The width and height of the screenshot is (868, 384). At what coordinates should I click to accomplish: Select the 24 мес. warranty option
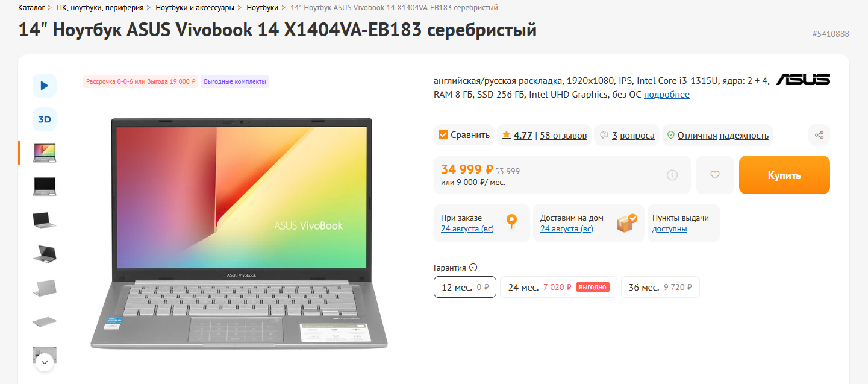click(558, 287)
